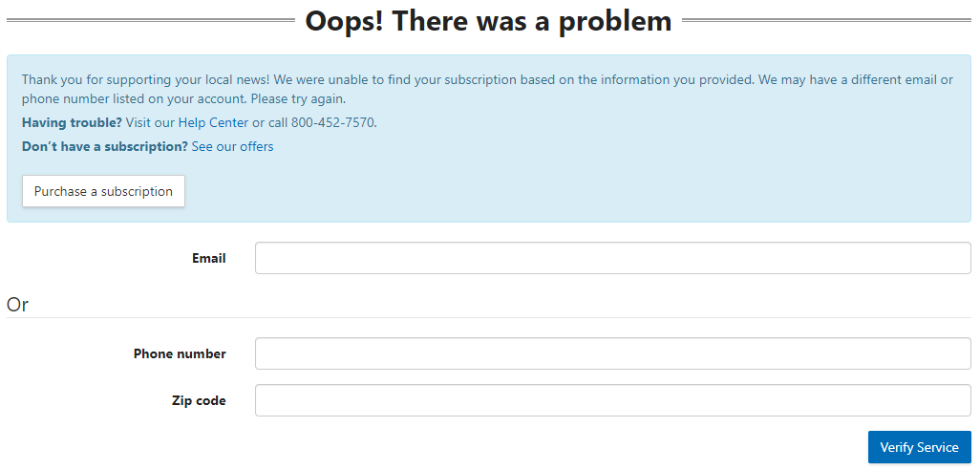Select the Zip code text box

coord(612,400)
